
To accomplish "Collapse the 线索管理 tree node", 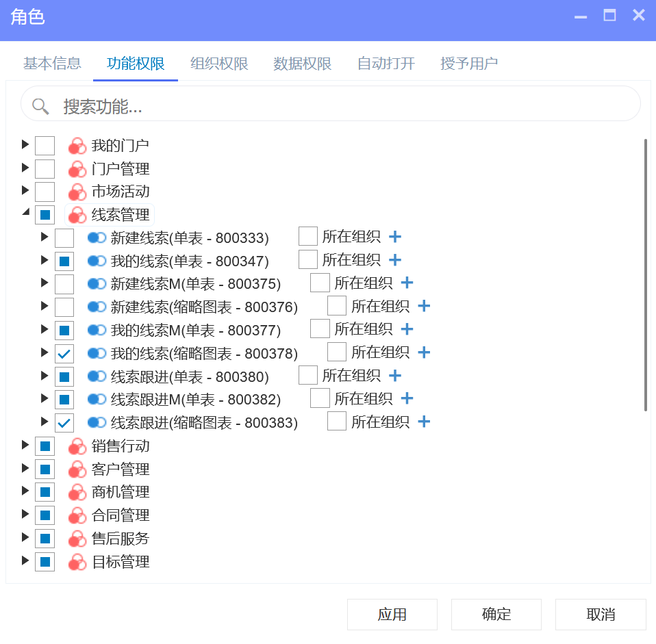I will [x=26, y=213].
